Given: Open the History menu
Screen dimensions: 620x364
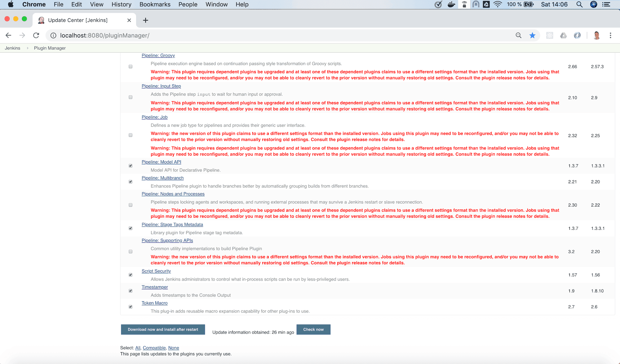Looking at the screenshot, I should 121,4.
